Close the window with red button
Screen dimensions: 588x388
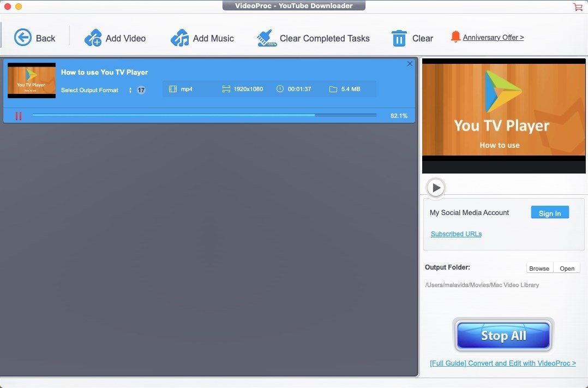[x=7, y=7]
